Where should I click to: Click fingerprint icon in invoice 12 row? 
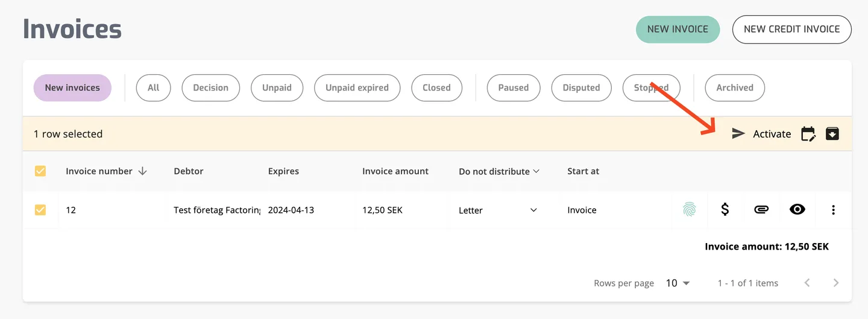tap(689, 210)
